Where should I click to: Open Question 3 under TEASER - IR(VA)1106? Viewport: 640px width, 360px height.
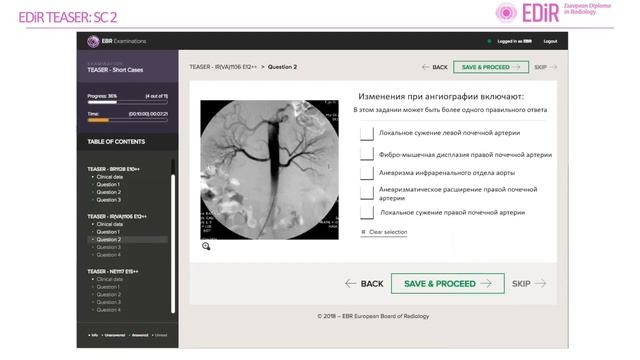pos(109,247)
